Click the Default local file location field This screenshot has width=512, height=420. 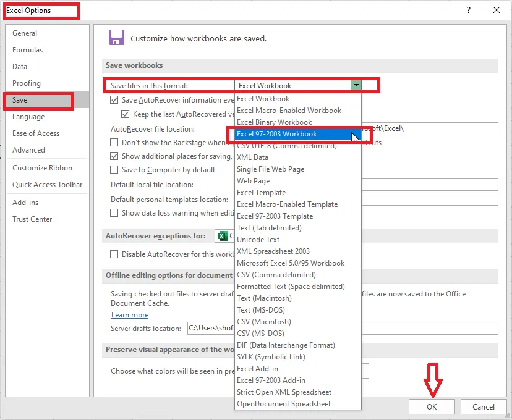click(x=430, y=184)
